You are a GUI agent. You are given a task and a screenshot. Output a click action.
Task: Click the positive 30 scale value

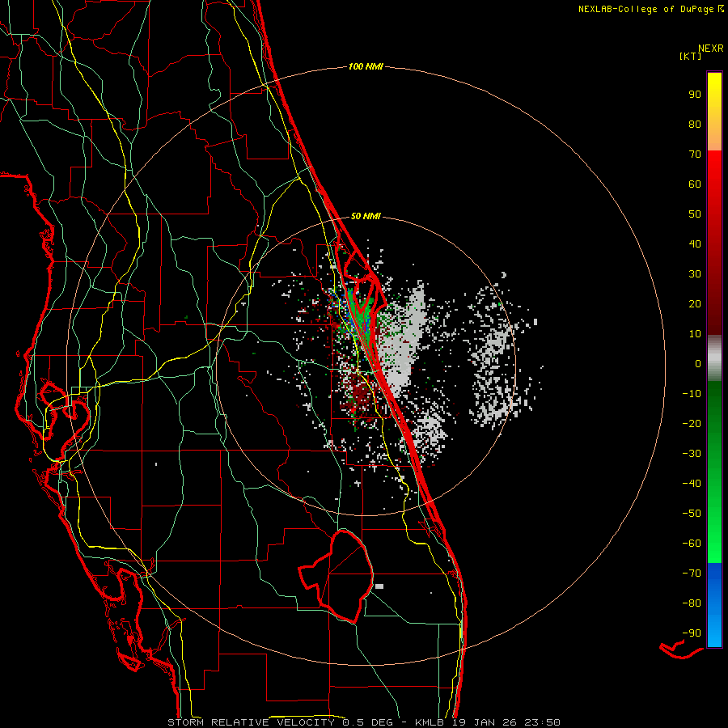pos(695,274)
